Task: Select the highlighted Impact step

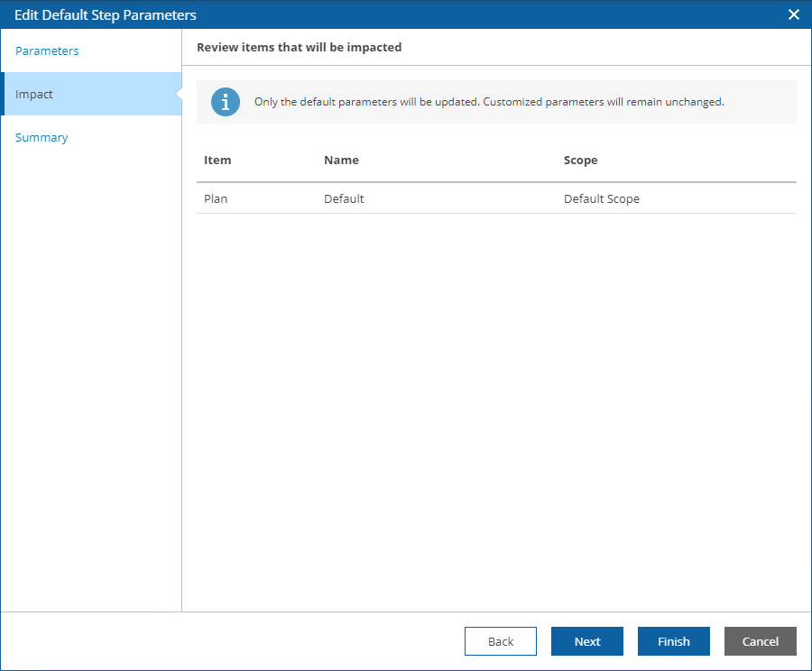Action: point(33,94)
